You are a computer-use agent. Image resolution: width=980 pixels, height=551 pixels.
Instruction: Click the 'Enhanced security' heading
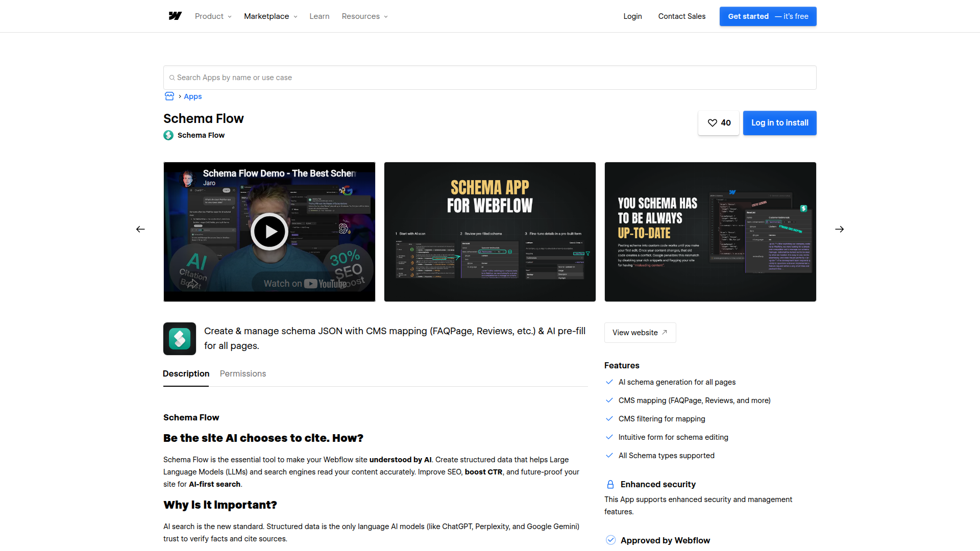click(658, 485)
